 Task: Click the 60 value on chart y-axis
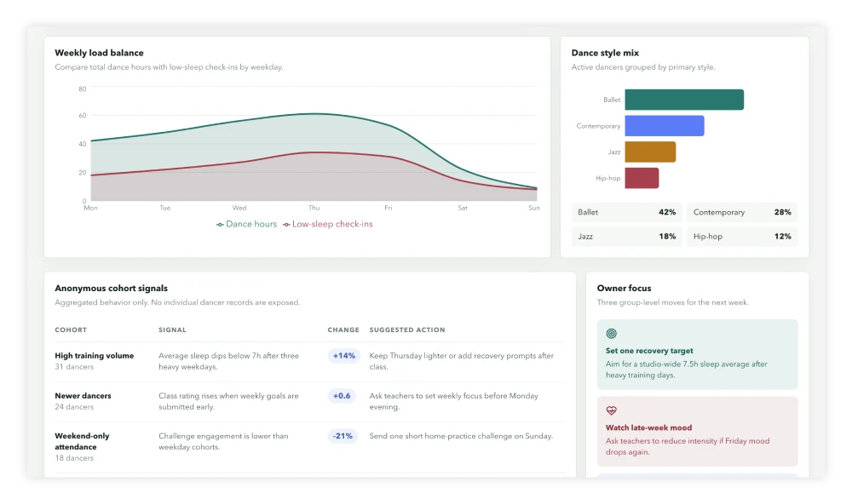[83, 116]
